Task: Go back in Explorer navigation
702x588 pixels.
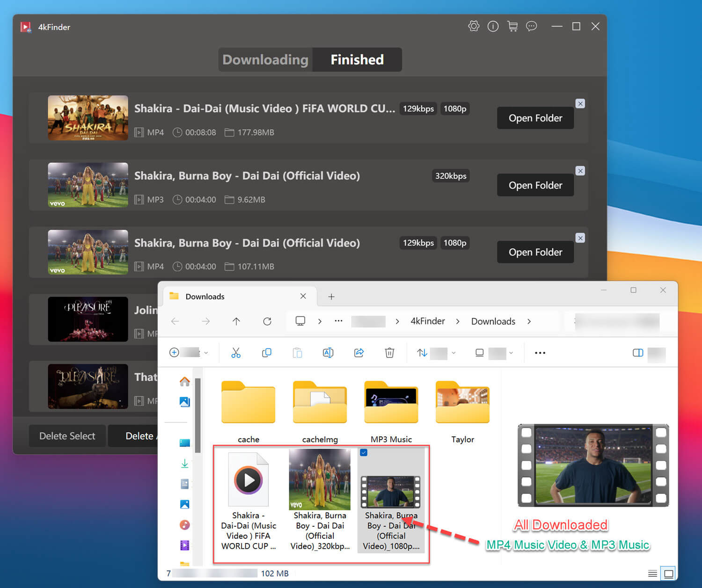Action: coord(175,321)
